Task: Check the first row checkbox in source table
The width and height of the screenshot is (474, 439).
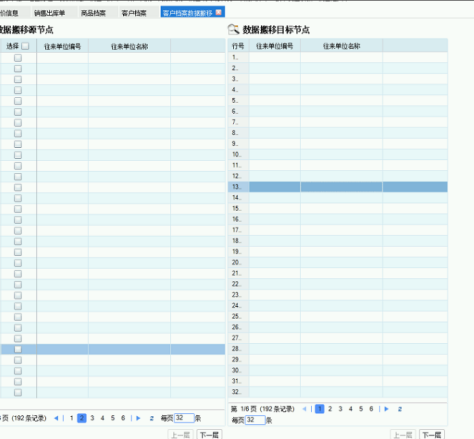Action: (18, 58)
